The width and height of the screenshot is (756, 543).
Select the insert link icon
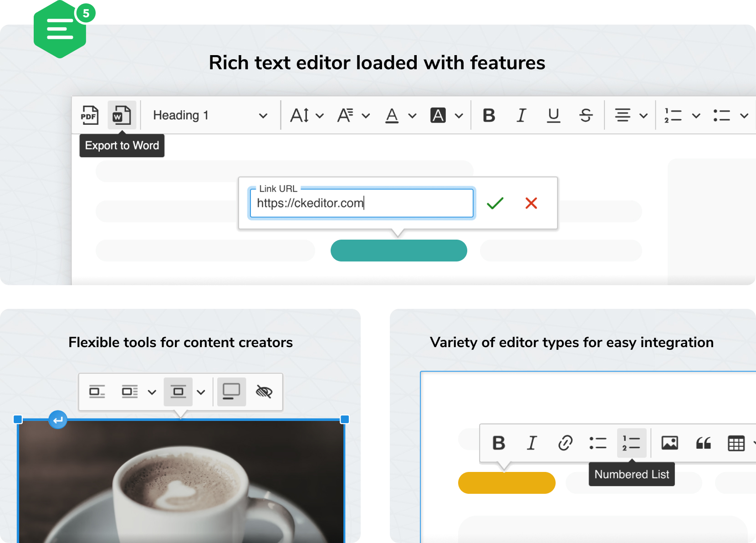[x=565, y=443]
